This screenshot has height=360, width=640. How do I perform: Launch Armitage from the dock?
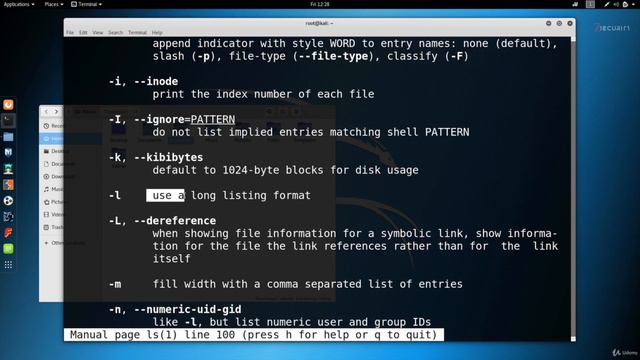click(x=8, y=169)
